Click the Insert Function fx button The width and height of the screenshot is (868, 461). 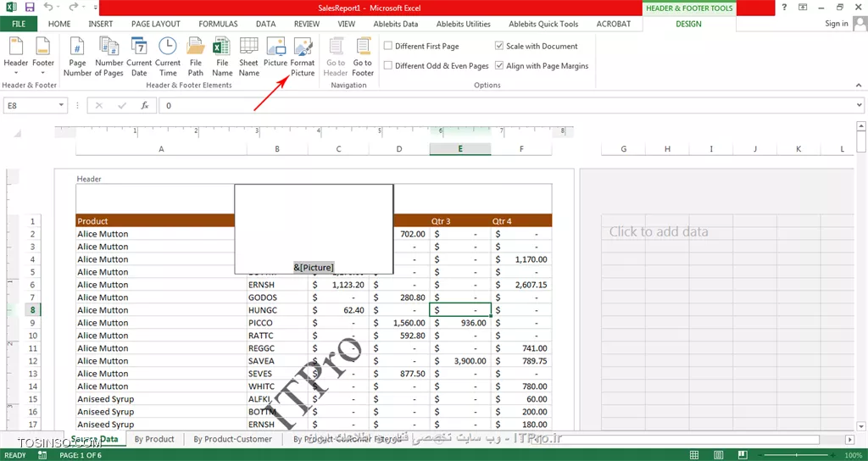(x=145, y=105)
